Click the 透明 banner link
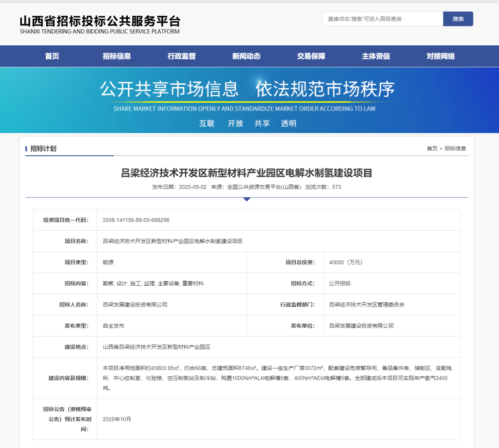Screen dimensions: 499x448 [x=289, y=123]
